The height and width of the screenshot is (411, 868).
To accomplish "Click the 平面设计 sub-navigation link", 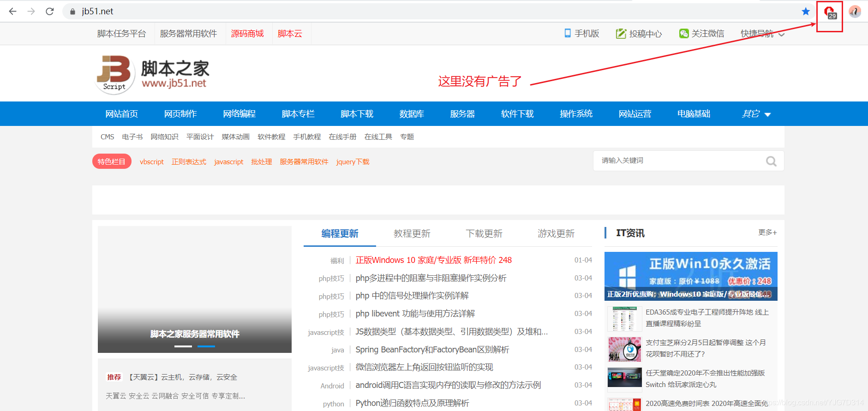I will click(x=200, y=137).
